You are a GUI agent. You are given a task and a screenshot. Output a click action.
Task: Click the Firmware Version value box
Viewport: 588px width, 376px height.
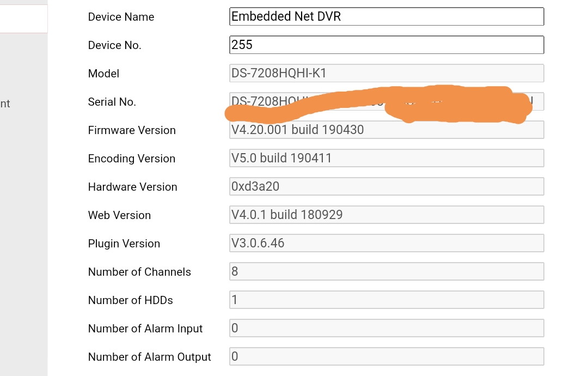tap(387, 130)
